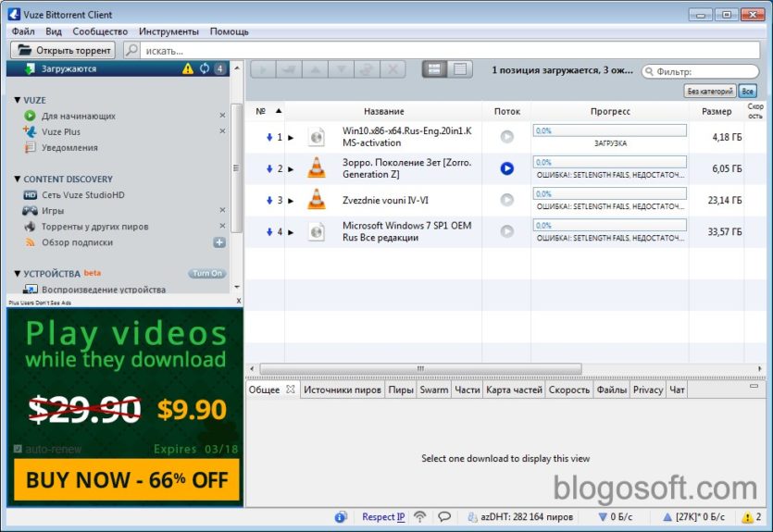Expand the Win10.x86-x64 torrent row arrow
This screenshot has height=532, width=773.
pyautogui.click(x=291, y=138)
